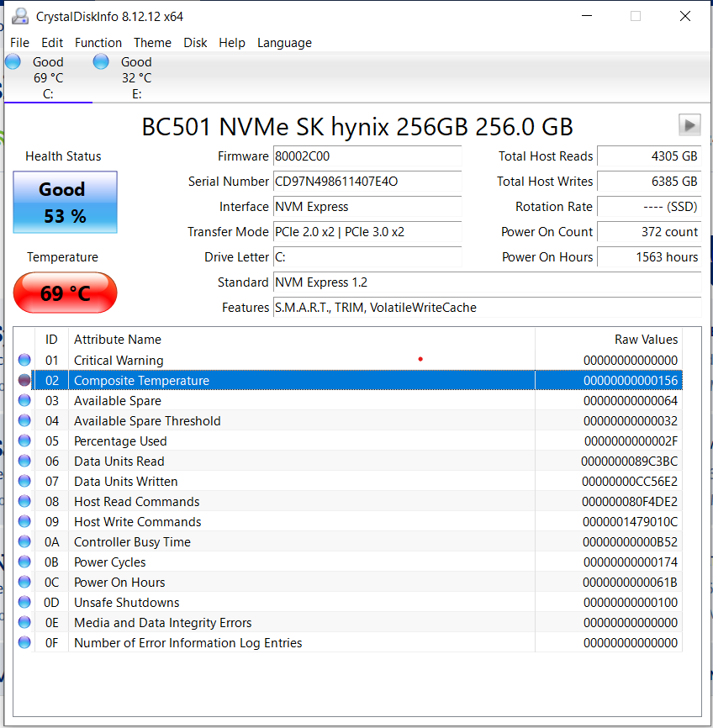Click status orb beside Critical Warning

coord(24,361)
